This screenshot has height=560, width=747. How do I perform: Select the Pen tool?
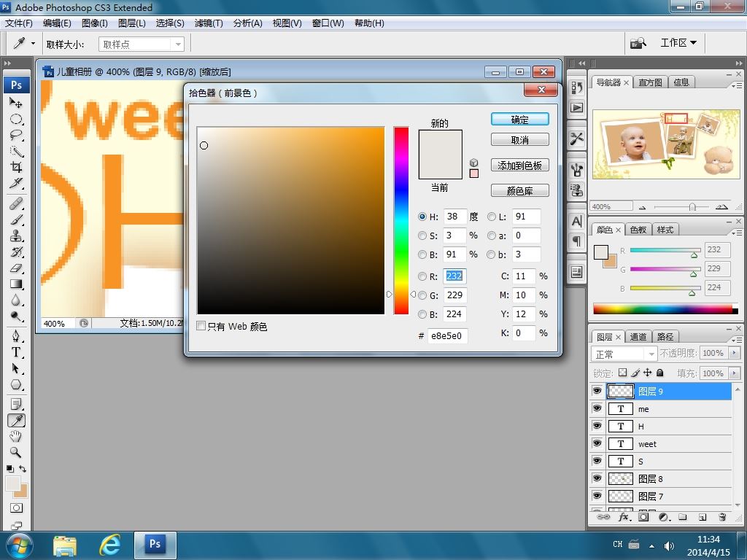(16, 337)
